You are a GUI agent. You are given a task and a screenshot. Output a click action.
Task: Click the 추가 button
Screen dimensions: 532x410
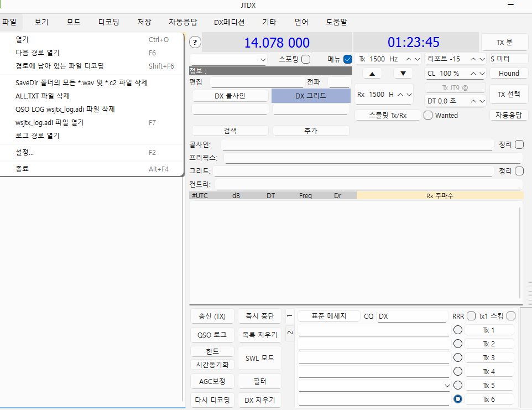click(x=311, y=131)
